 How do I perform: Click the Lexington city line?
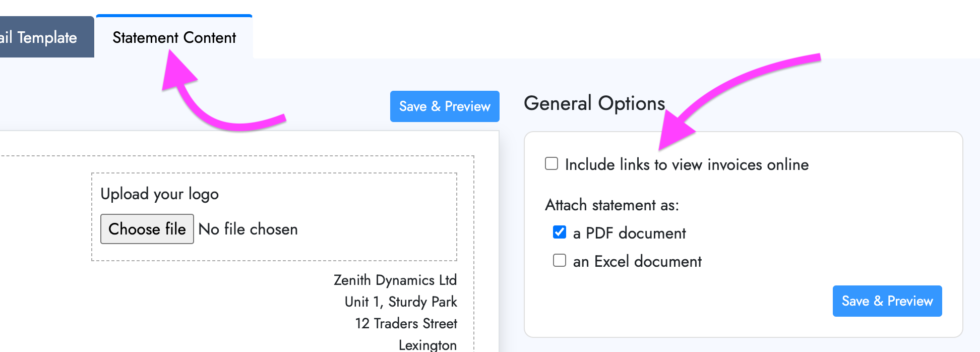point(427,345)
